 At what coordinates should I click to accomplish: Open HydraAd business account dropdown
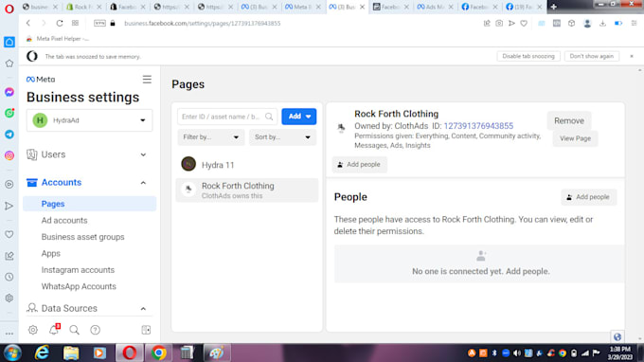(x=90, y=120)
